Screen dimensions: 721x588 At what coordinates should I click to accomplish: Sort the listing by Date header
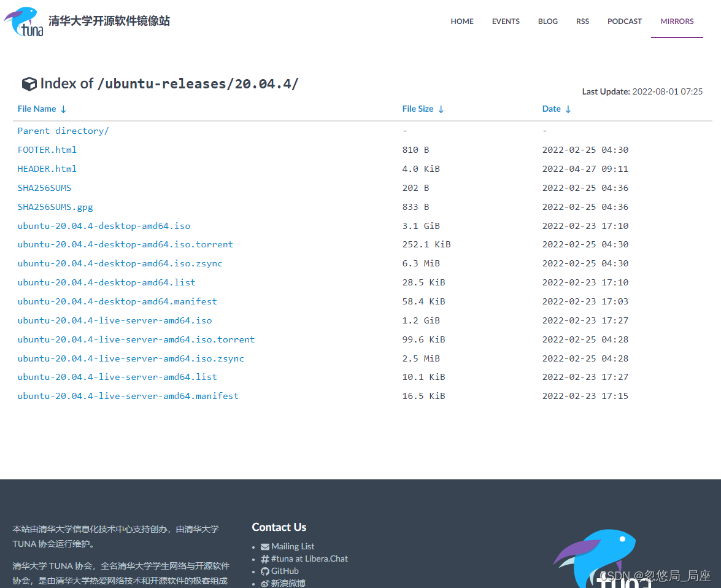(551, 109)
